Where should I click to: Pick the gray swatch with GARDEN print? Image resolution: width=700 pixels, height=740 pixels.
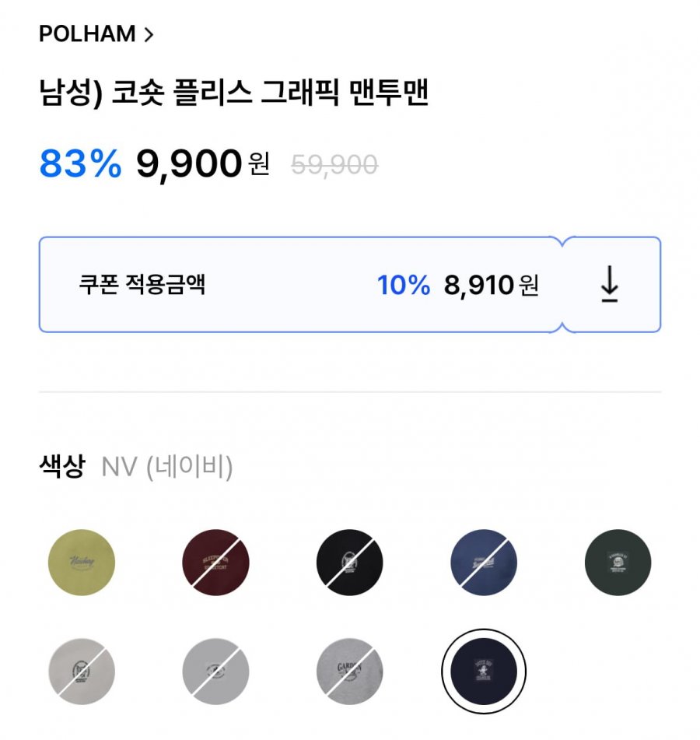pos(350,671)
